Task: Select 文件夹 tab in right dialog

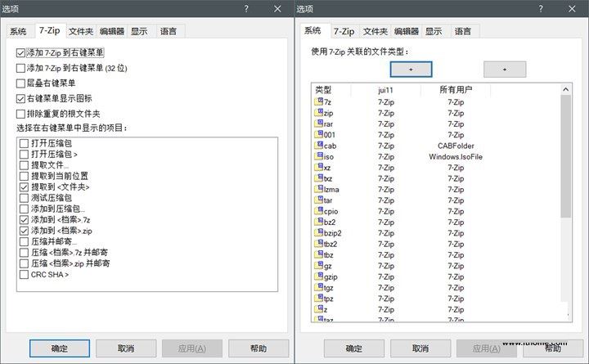Action: pos(375,31)
